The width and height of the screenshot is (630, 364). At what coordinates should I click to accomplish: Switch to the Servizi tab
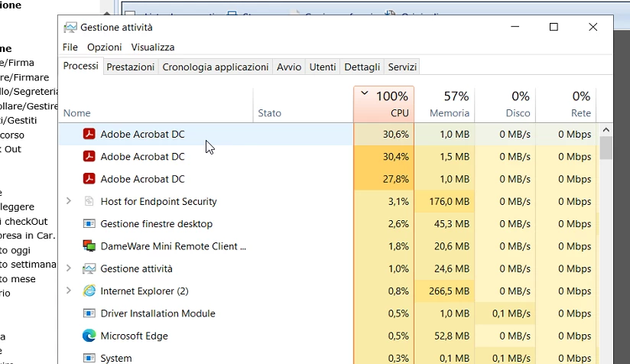[402, 67]
